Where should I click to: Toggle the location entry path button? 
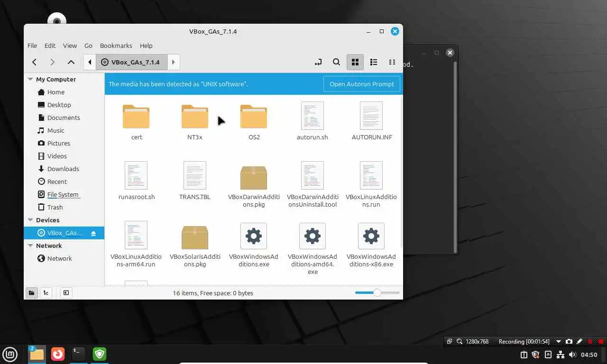tap(318, 62)
